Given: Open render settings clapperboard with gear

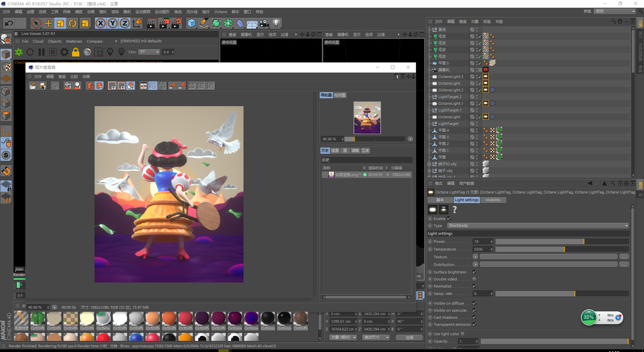Looking at the screenshot, I should pyautogui.click(x=176, y=23).
